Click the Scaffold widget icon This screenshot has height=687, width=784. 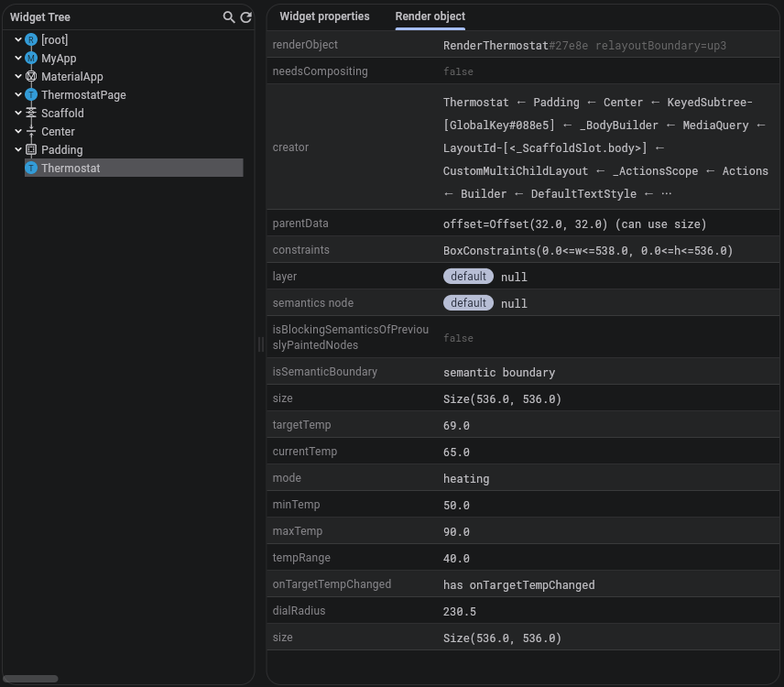tap(31, 113)
